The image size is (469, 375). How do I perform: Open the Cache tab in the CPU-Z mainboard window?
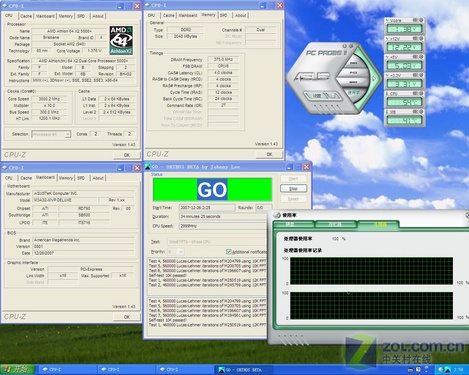click(x=26, y=178)
